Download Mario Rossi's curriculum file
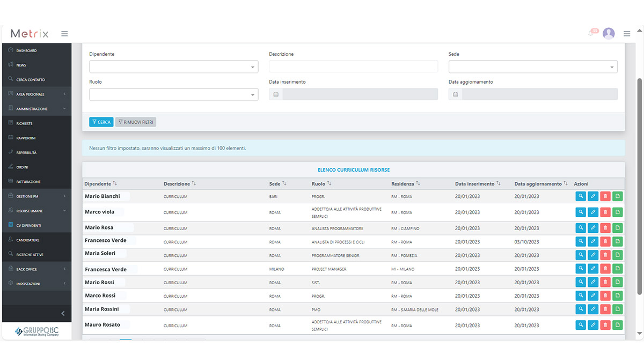 point(618,282)
